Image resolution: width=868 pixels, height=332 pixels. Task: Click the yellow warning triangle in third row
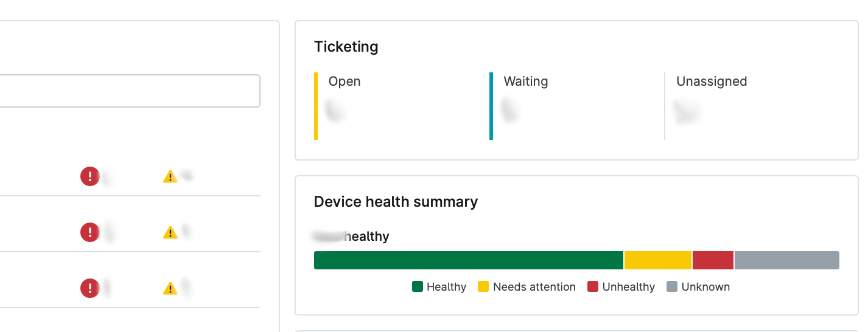click(170, 288)
